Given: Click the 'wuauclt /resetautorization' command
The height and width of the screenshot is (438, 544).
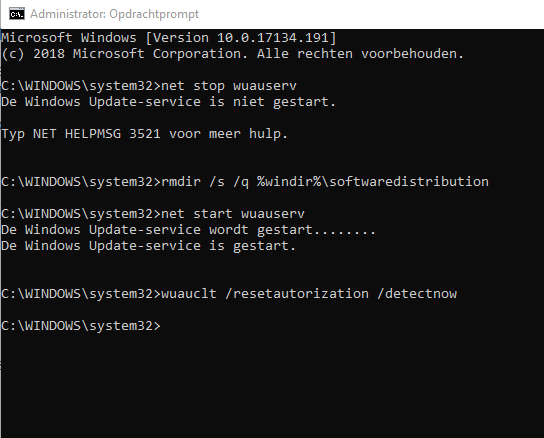Looking at the screenshot, I should click(265, 294).
